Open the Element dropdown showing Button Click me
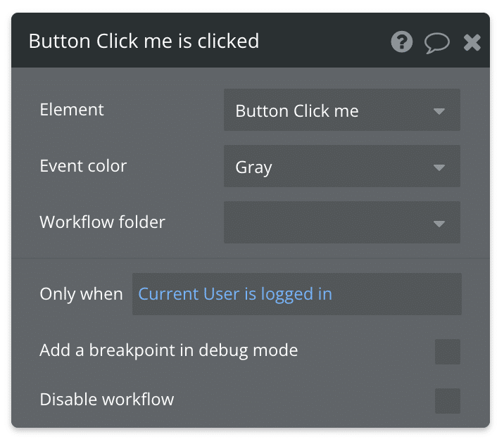 click(x=341, y=110)
